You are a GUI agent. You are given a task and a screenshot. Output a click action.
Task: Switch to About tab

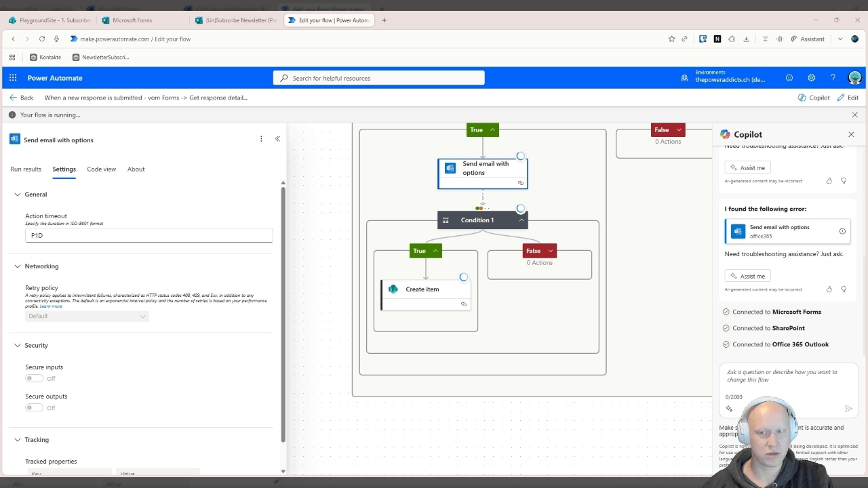point(136,169)
